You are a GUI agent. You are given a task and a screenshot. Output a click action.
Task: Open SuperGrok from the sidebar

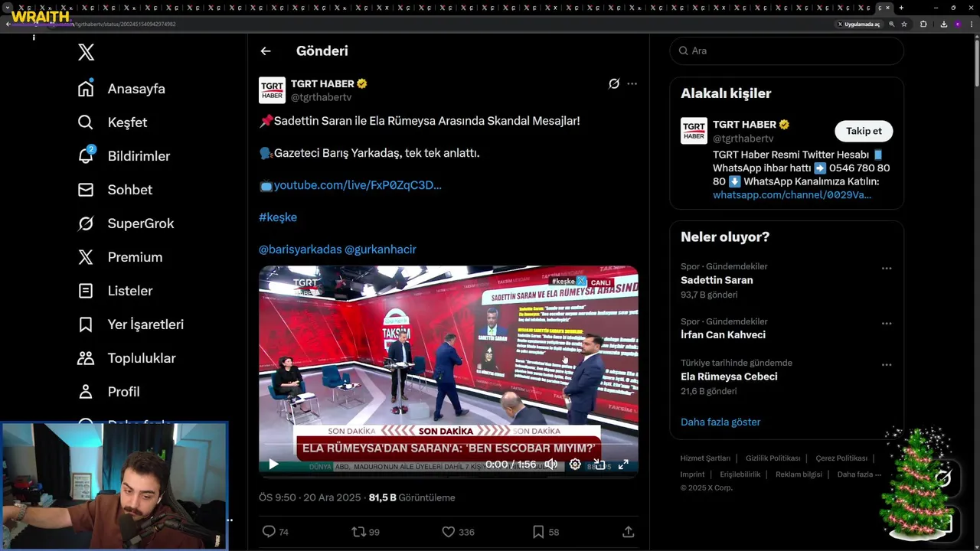[x=126, y=223]
